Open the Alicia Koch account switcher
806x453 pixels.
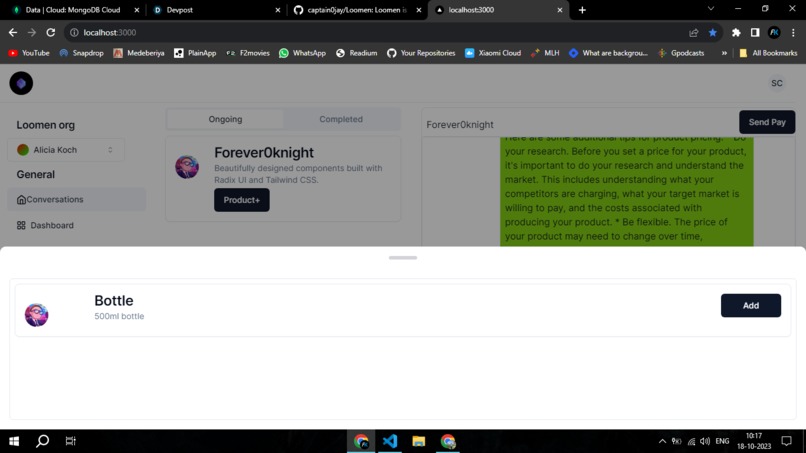pos(66,150)
